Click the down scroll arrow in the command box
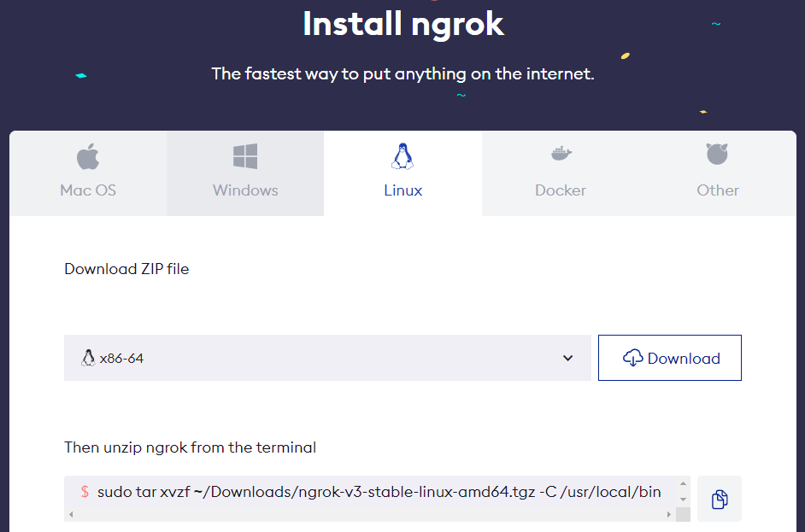805x532 pixels. (x=683, y=500)
